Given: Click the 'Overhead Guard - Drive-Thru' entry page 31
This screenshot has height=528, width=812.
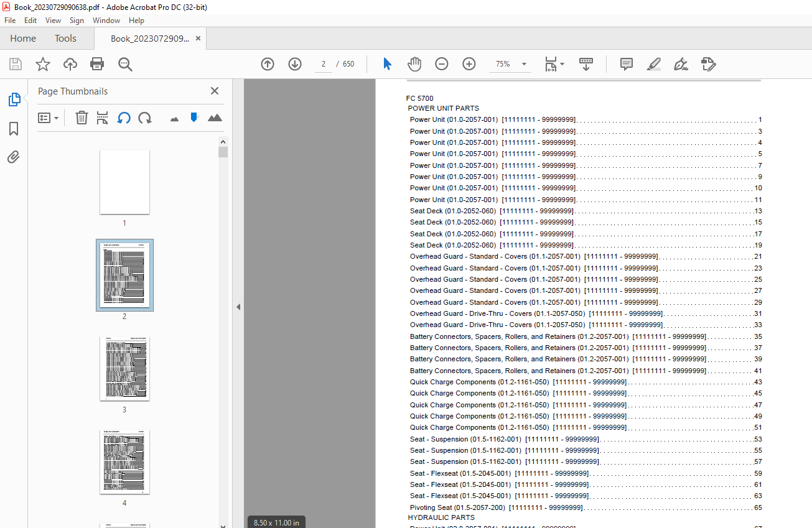Looking at the screenshot, I should pyautogui.click(x=586, y=313).
